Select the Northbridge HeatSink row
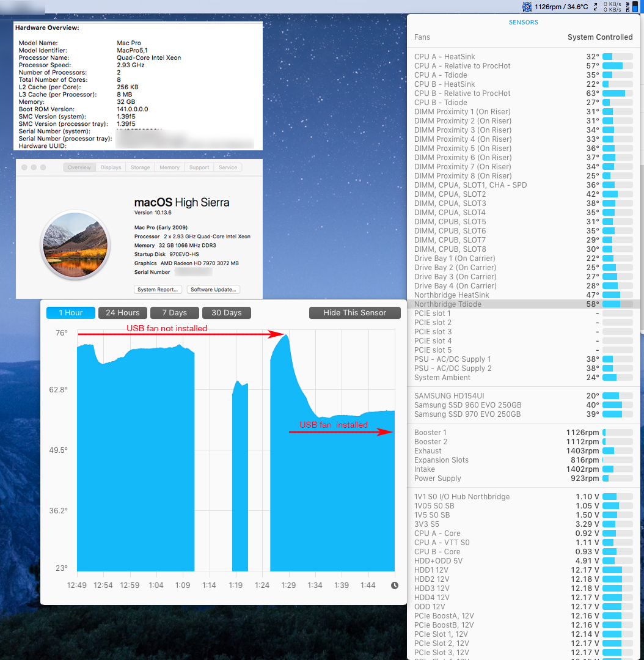This screenshot has height=660, width=644. pos(523,295)
